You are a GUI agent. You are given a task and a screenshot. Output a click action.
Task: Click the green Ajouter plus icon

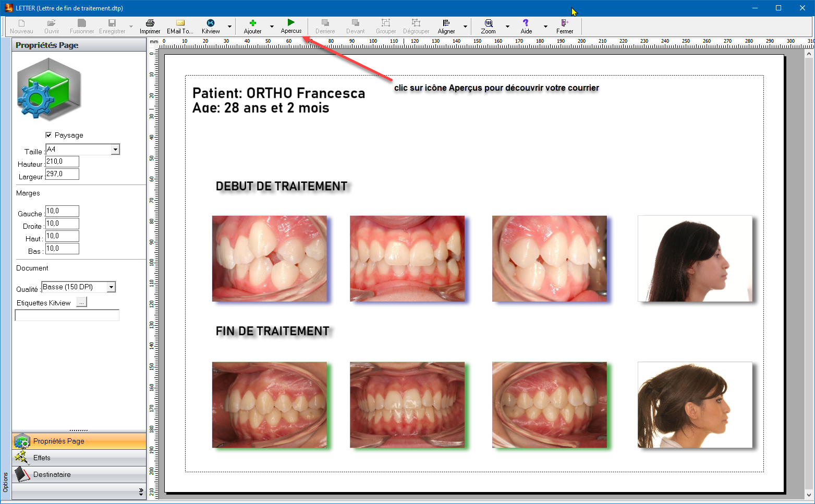(x=253, y=23)
